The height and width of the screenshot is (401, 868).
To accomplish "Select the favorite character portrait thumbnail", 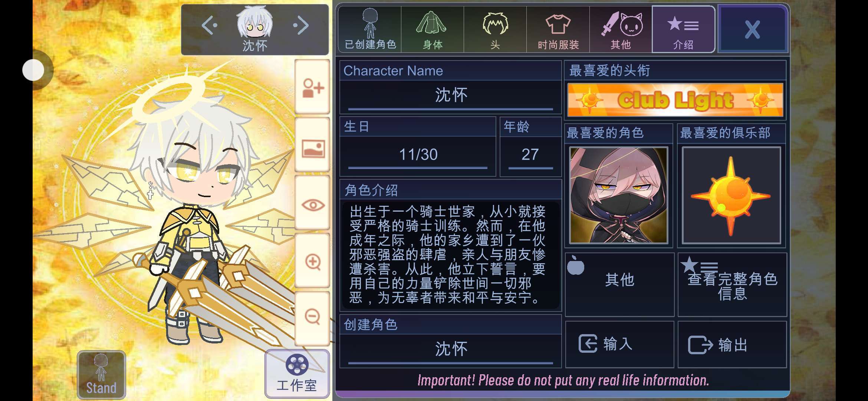I will pyautogui.click(x=618, y=195).
